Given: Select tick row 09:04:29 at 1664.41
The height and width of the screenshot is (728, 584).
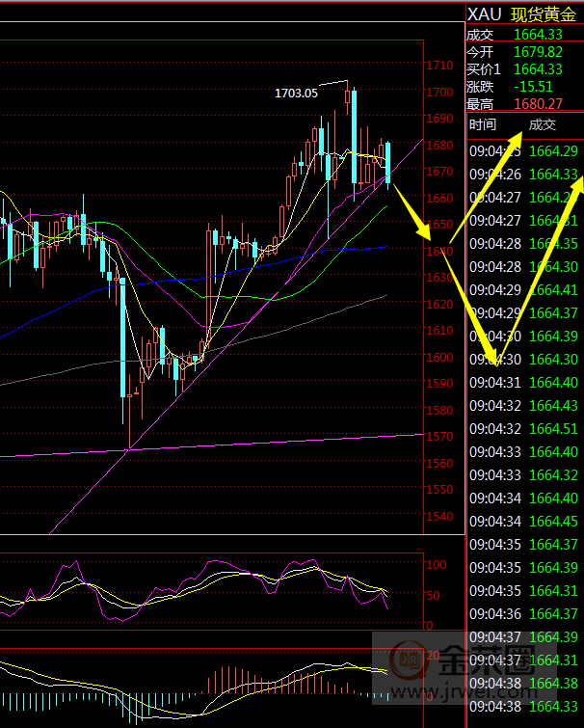Looking at the screenshot, I should click(524, 290).
